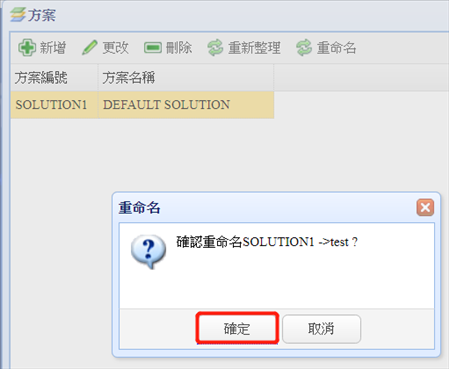Click the green minus 刪除 icon
Image resolution: width=449 pixels, height=369 pixels.
[153, 48]
